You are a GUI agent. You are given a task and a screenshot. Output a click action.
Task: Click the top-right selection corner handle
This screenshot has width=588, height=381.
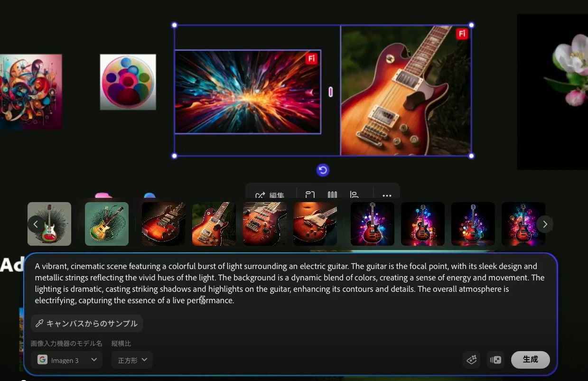point(471,25)
